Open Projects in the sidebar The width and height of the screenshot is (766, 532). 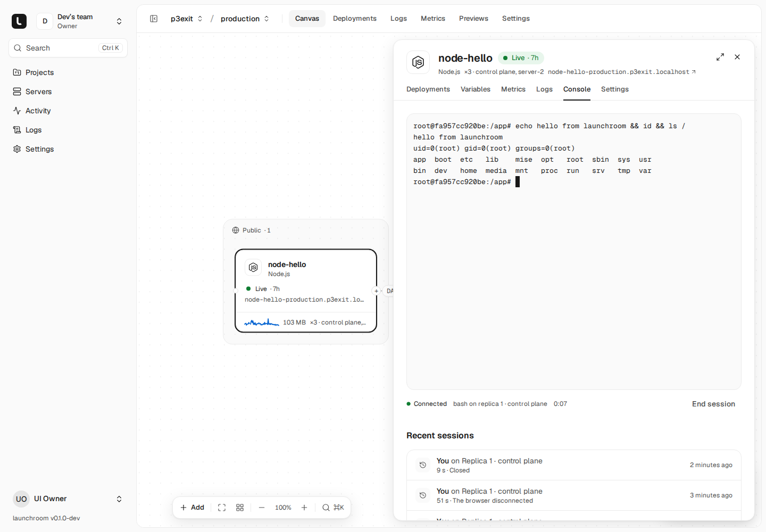[x=68, y=72]
